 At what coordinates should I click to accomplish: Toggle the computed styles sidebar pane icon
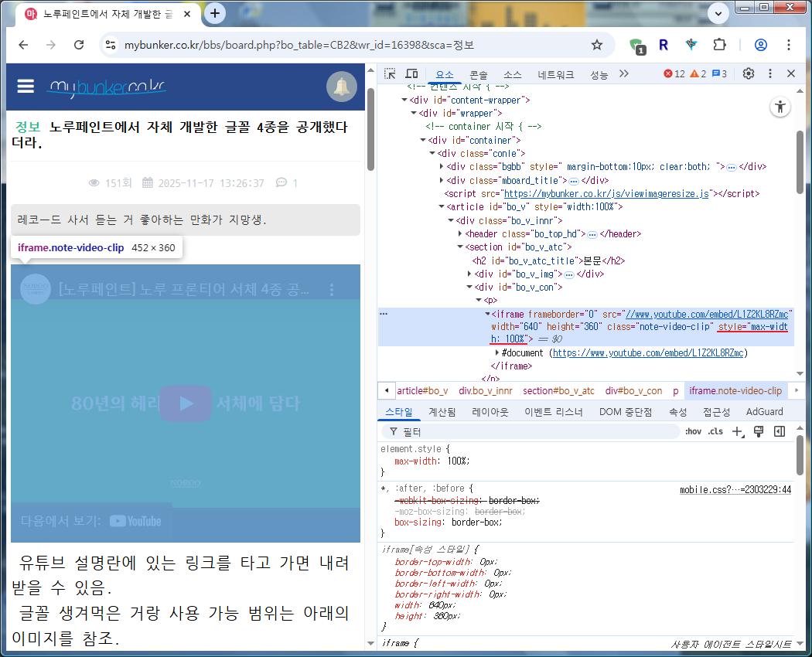(x=780, y=431)
